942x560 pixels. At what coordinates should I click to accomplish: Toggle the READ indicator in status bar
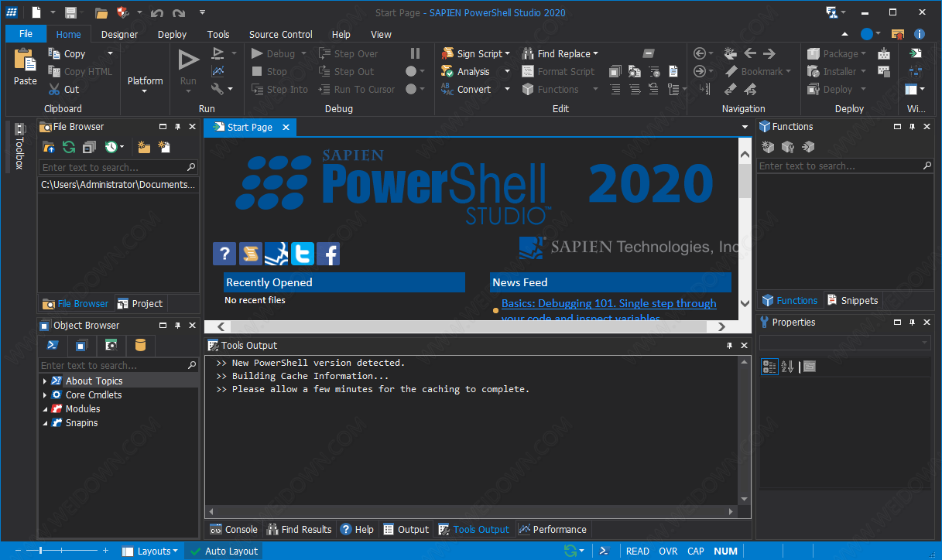637,551
